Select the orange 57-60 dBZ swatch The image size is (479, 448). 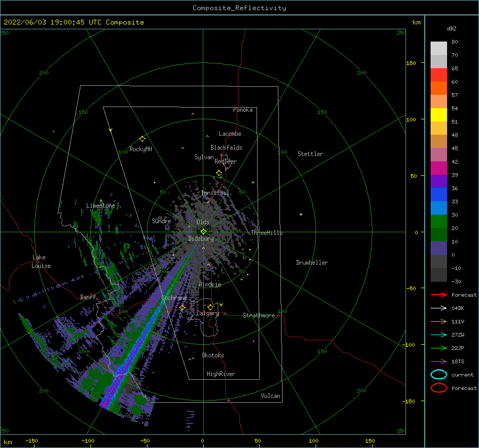pos(439,88)
